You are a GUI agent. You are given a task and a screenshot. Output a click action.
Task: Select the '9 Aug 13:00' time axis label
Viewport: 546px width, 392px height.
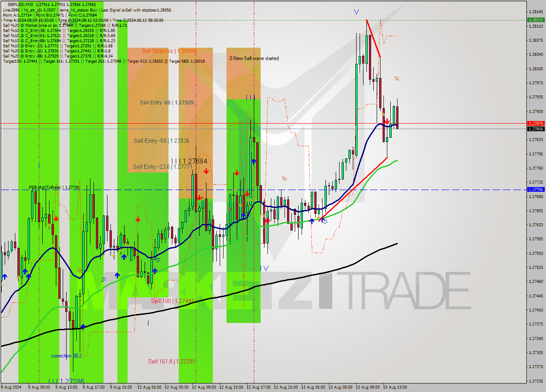[x=67, y=387]
